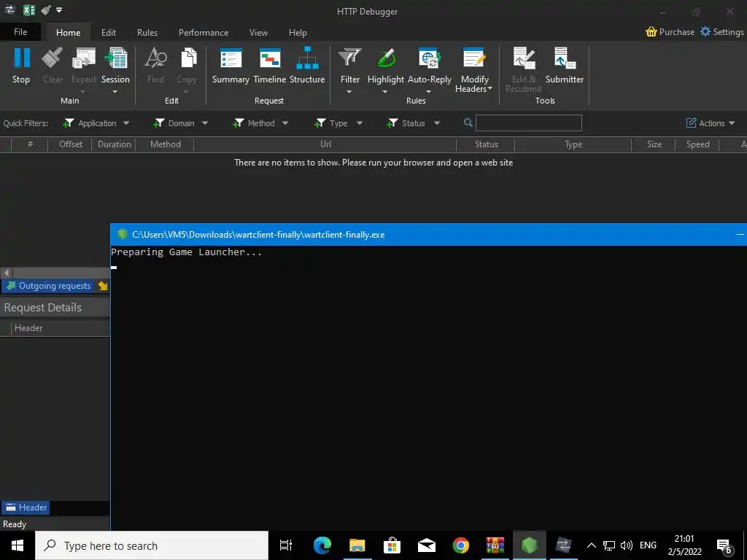Viewport: 747px width, 560px height.
Task: Click the HTTP Debugger app icon in title bar
Action: pyautogui.click(x=9, y=10)
